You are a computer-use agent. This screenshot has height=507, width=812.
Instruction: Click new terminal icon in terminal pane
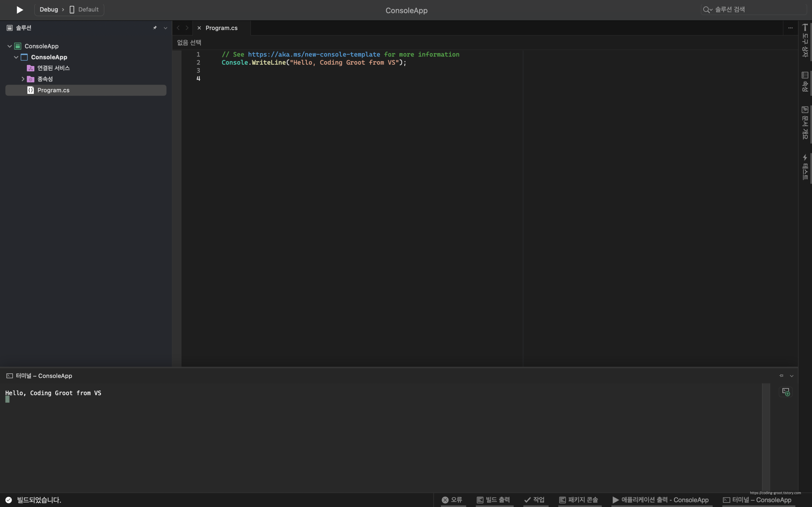(x=785, y=392)
